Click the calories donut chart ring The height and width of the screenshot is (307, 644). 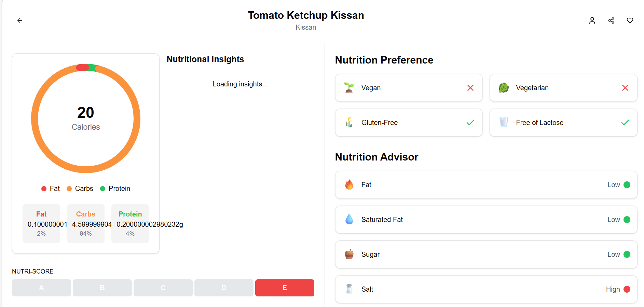[x=86, y=170]
